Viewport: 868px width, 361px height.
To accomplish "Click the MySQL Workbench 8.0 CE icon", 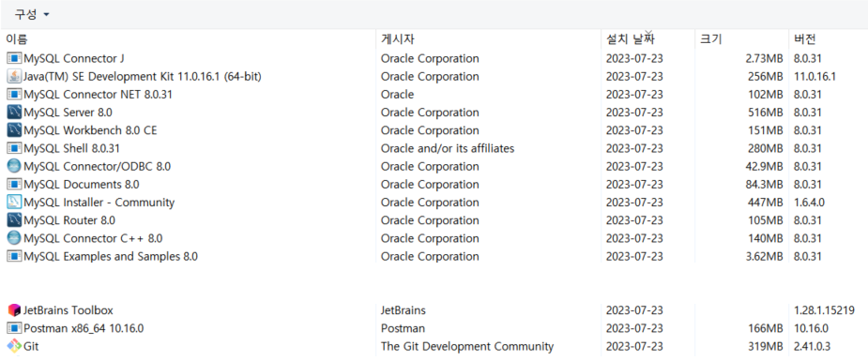I will pos(14,130).
